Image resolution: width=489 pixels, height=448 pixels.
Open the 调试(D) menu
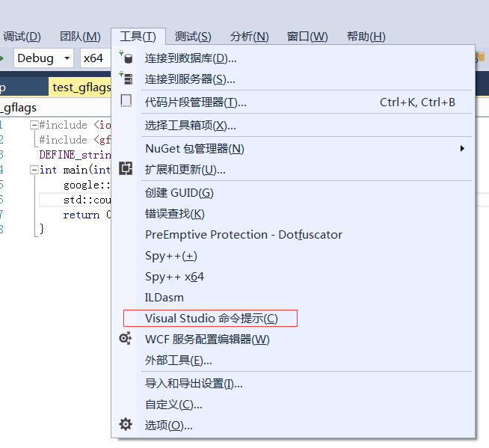point(22,37)
